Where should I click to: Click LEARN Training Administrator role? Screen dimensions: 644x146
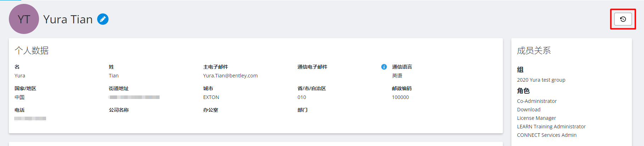[551, 127]
